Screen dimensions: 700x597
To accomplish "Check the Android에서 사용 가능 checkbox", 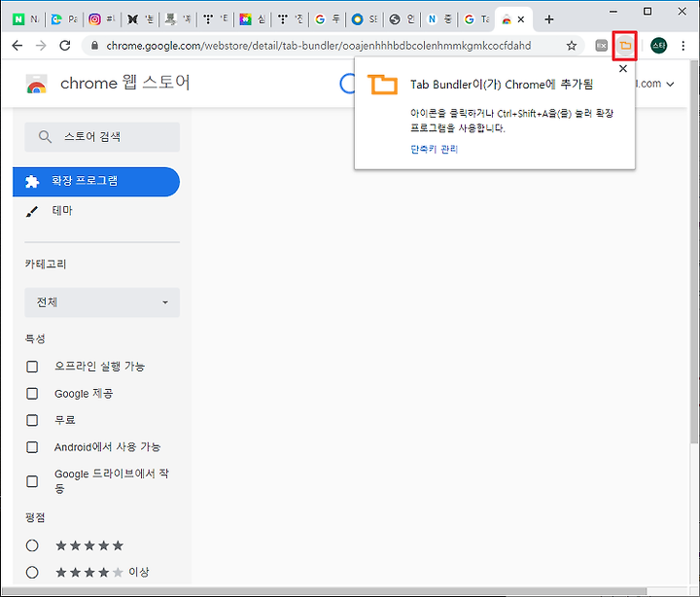I will 32,447.
